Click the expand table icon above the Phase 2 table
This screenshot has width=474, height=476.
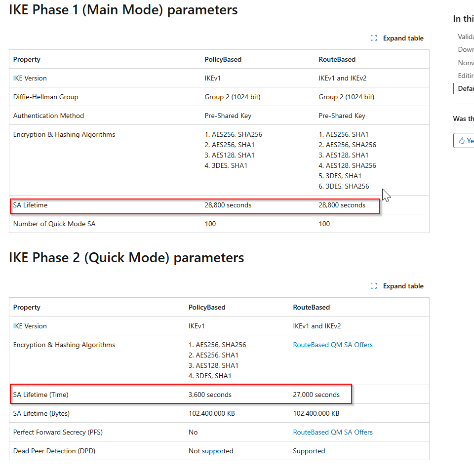374,285
